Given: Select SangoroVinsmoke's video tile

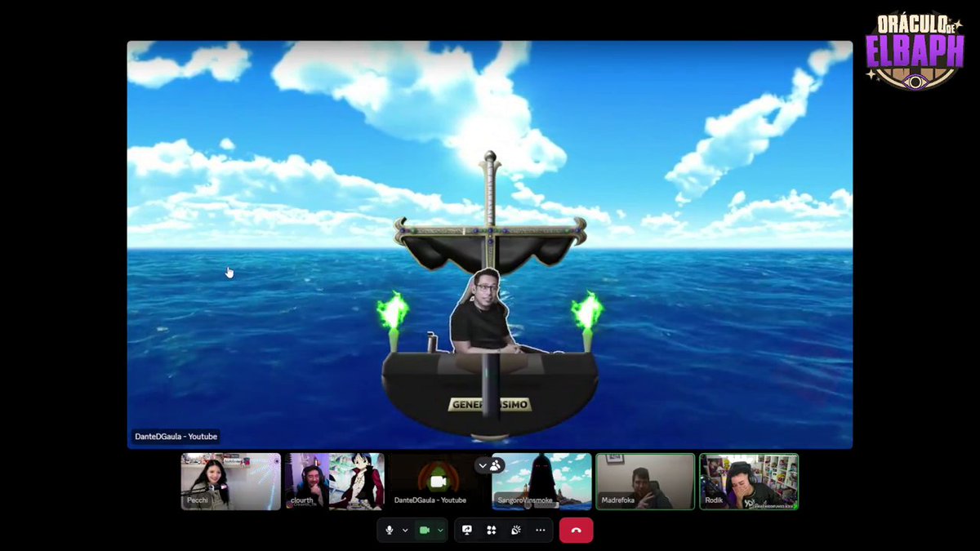Looking at the screenshot, I should click(541, 482).
